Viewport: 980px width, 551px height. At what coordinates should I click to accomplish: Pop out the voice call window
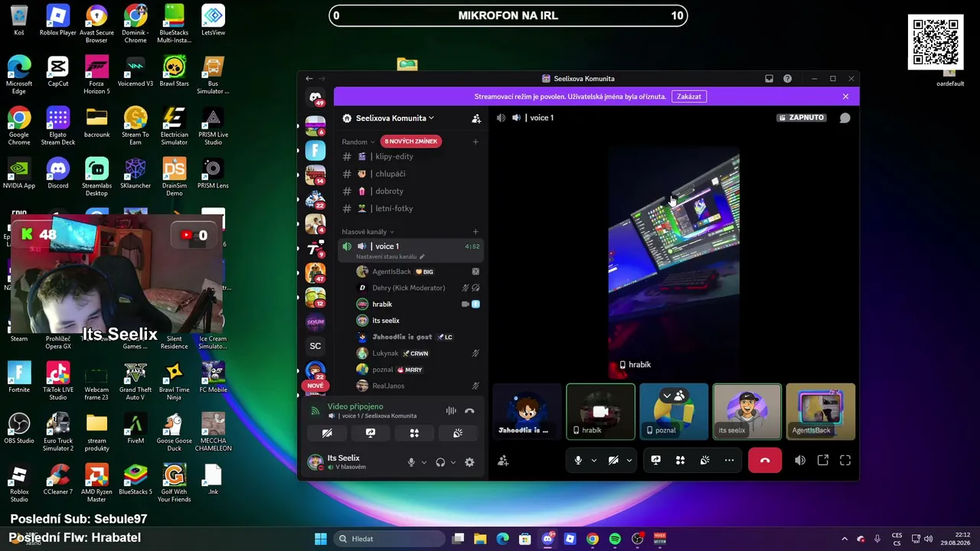pyautogui.click(x=823, y=460)
